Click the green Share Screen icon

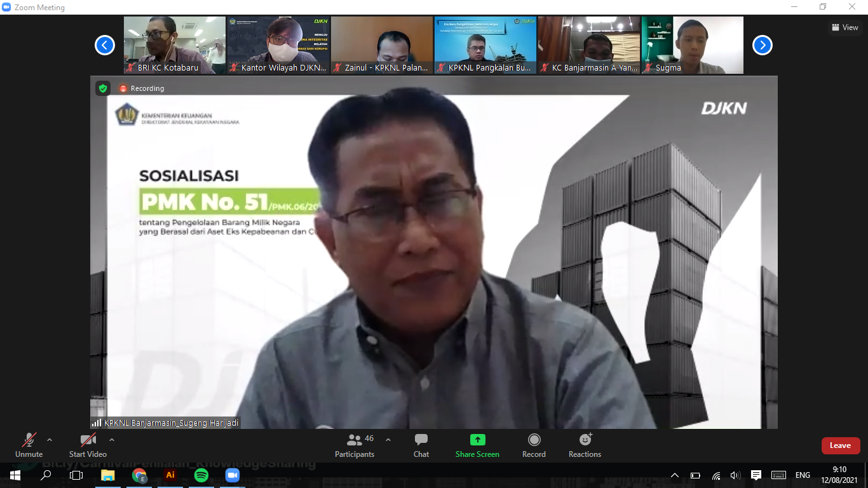477,440
